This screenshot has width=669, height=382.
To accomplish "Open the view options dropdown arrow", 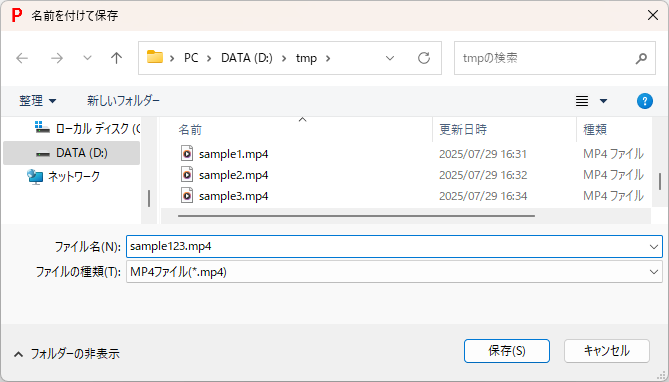I will pyautogui.click(x=603, y=101).
